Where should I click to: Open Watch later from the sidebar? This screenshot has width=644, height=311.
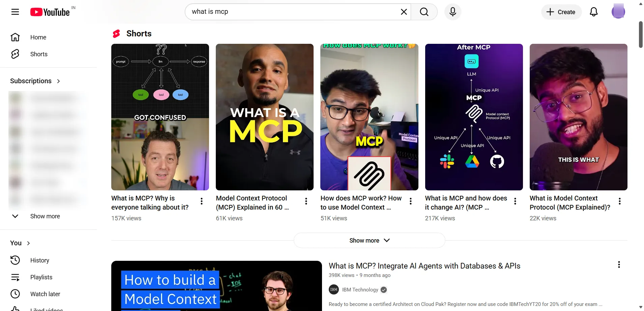(x=45, y=294)
